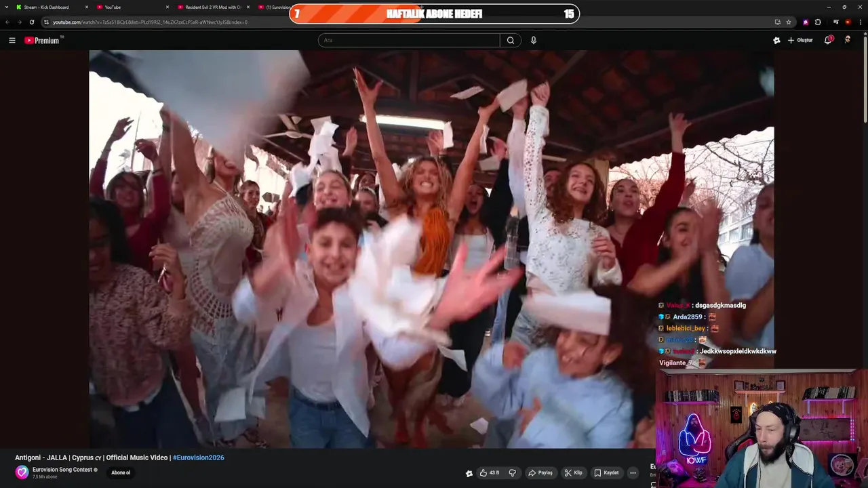
Task: Share the video via 'Paylaş'
Action: pyautogui.click(x=540, y=472)
